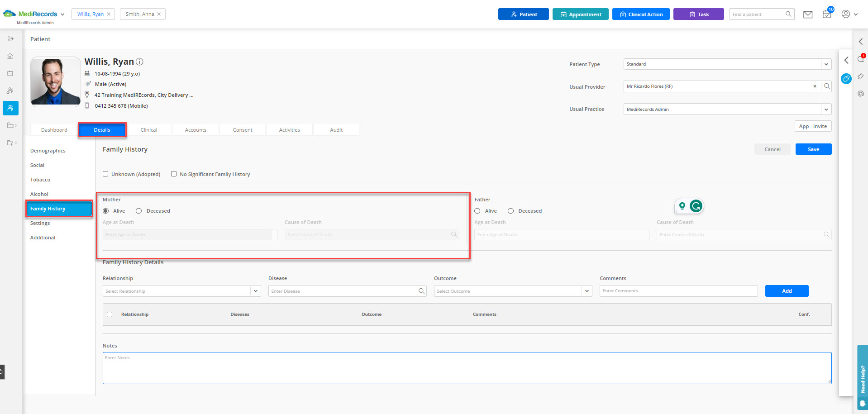Open the tasks icon with badge 10
The image size is (868, 414).
(x=827, y=14)
